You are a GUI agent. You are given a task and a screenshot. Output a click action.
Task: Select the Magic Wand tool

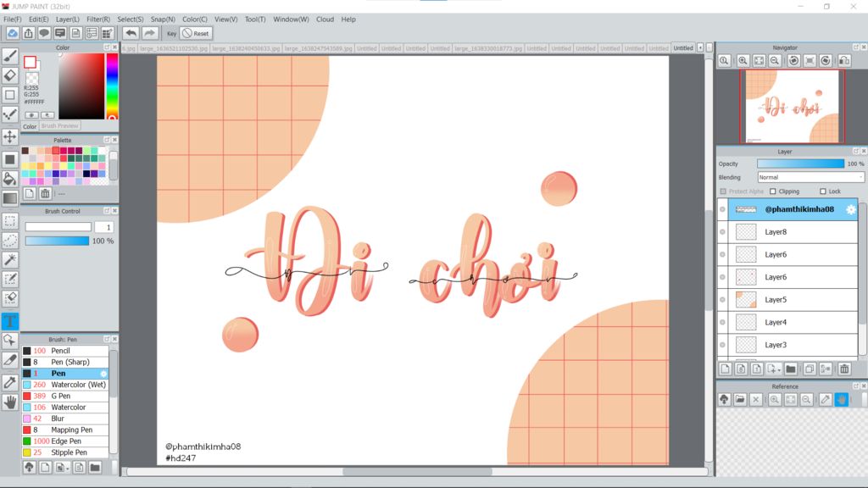tap(10, 259)
